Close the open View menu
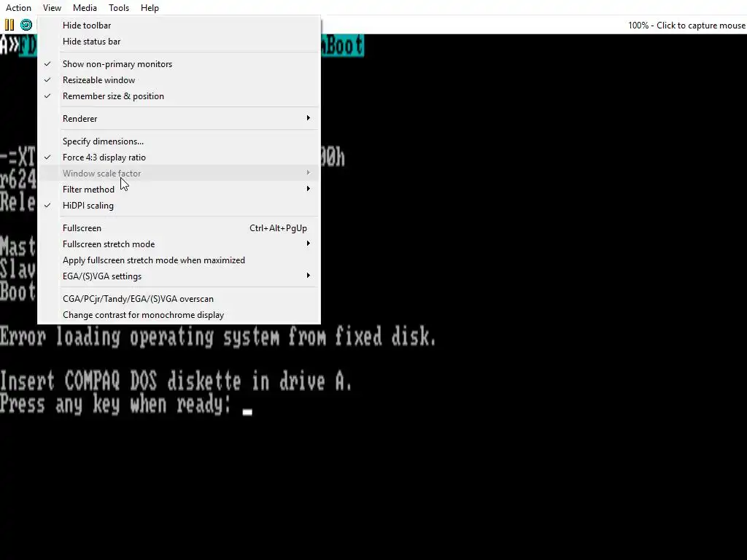Screen dimensions: 747x560 coord(52,7)
